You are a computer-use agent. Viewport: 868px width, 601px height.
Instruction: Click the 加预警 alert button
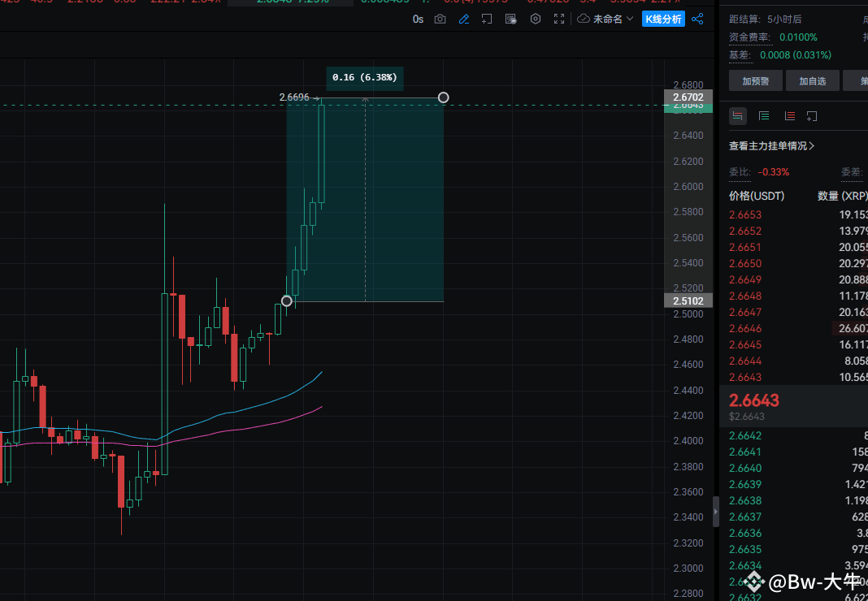click(755, 80)
